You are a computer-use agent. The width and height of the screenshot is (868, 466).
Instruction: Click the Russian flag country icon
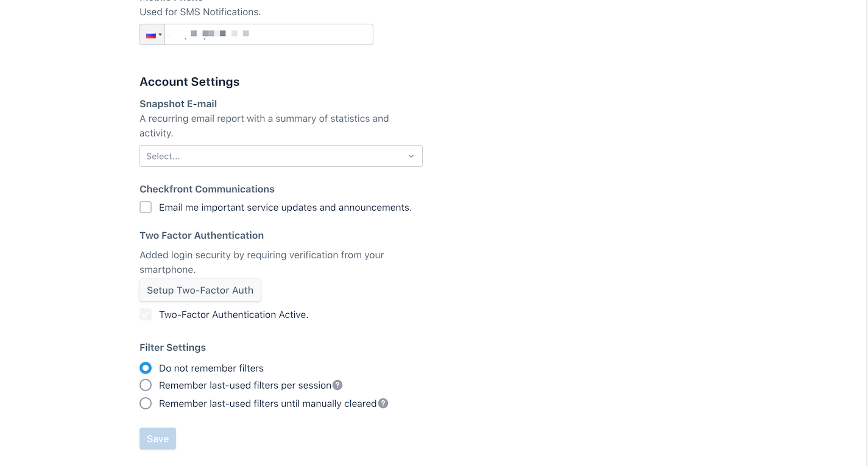150,35
